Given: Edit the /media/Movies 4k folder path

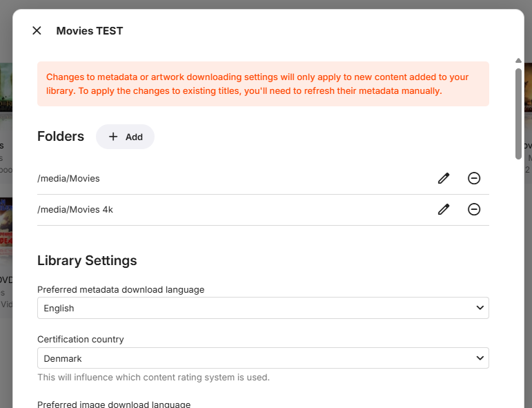Looking at the screenshot, I should tap(444, 209).
